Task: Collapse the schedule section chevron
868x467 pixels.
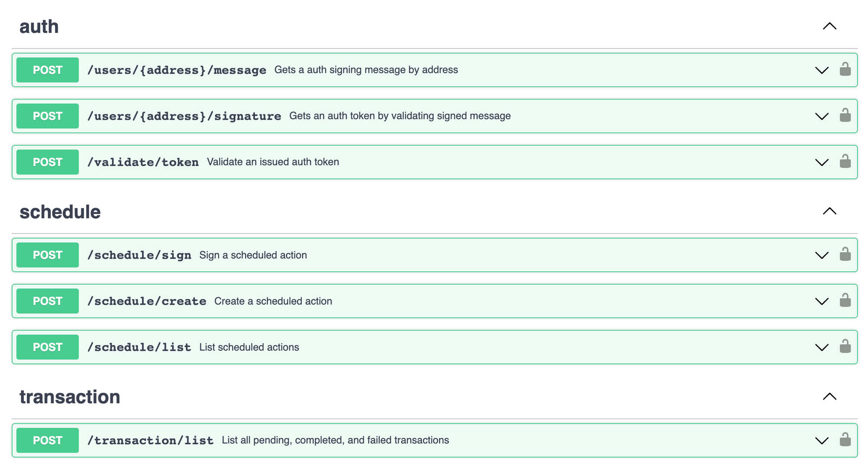Action: (829, 211)
